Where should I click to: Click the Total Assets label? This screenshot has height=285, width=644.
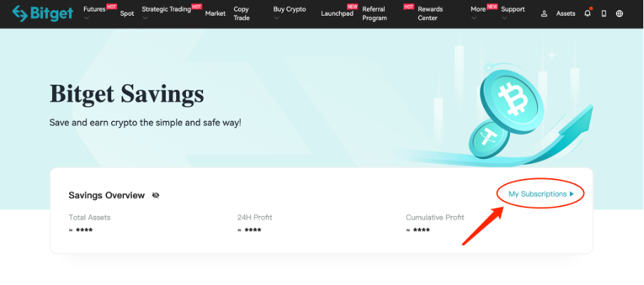pyautogui.click(x=90, y=217)
